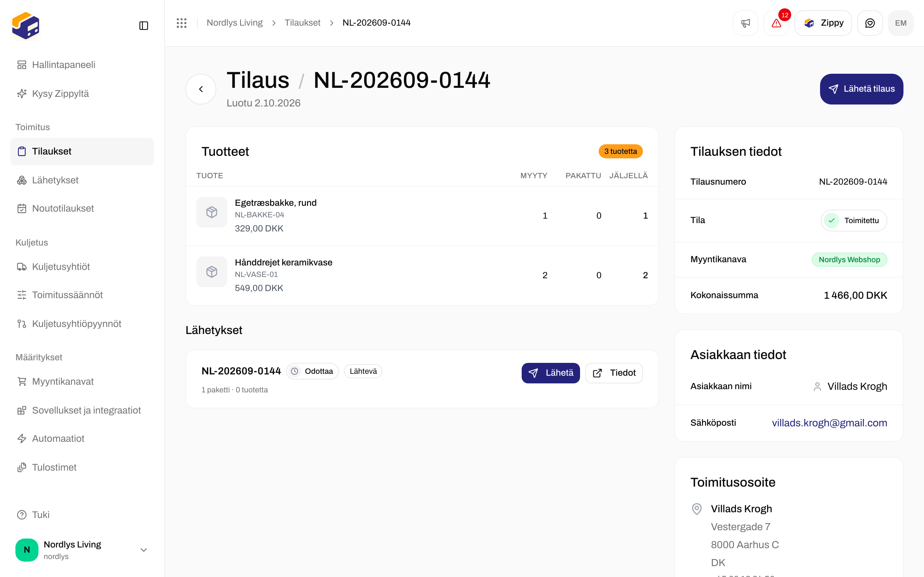Screen dimensions: 924x577
Task: Click the Egetræsbakke product box icon
Action: (211, 212)
